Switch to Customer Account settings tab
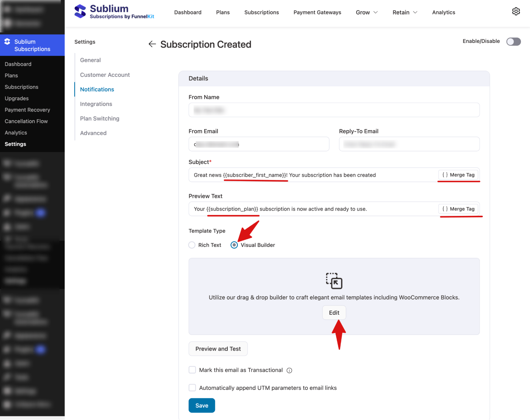 [x=105, y=75]
